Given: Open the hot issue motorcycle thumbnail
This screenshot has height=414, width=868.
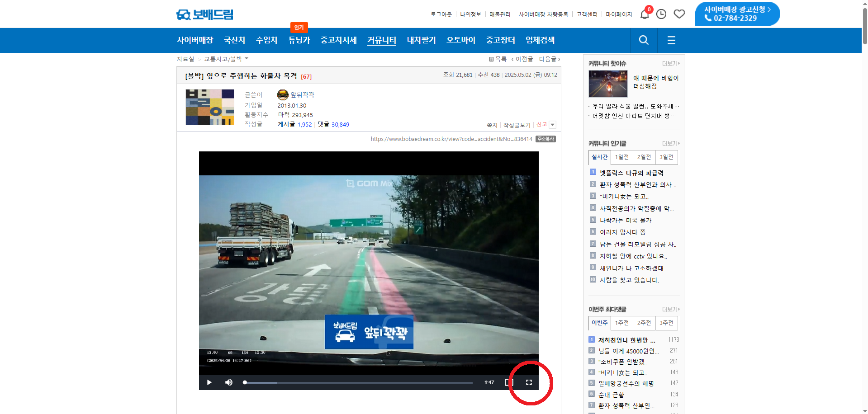Looking at the screenshot, I should [607, 84].
